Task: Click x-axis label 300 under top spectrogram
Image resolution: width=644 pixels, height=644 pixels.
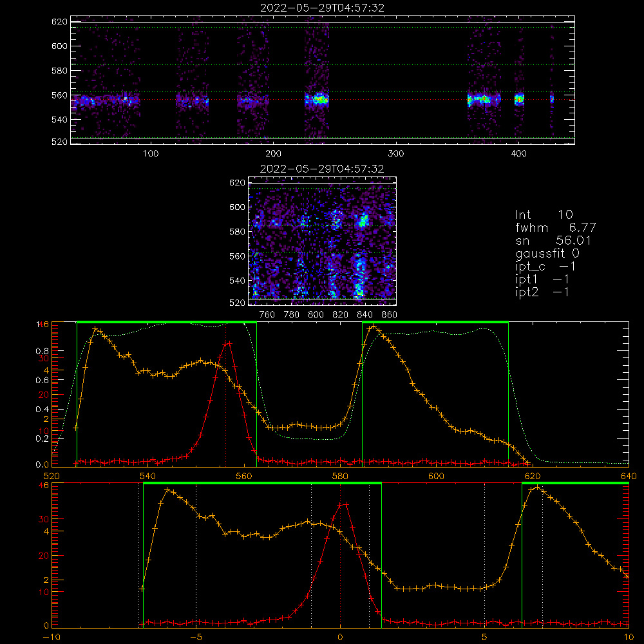Action: pyautogui.click(x=396, y=154)
